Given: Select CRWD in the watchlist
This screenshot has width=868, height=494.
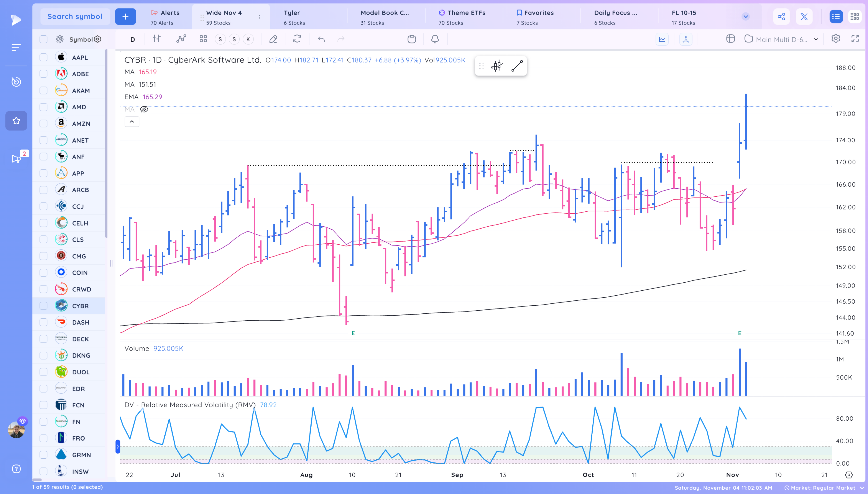Looking at the screenshot, I should coord(69,289).
